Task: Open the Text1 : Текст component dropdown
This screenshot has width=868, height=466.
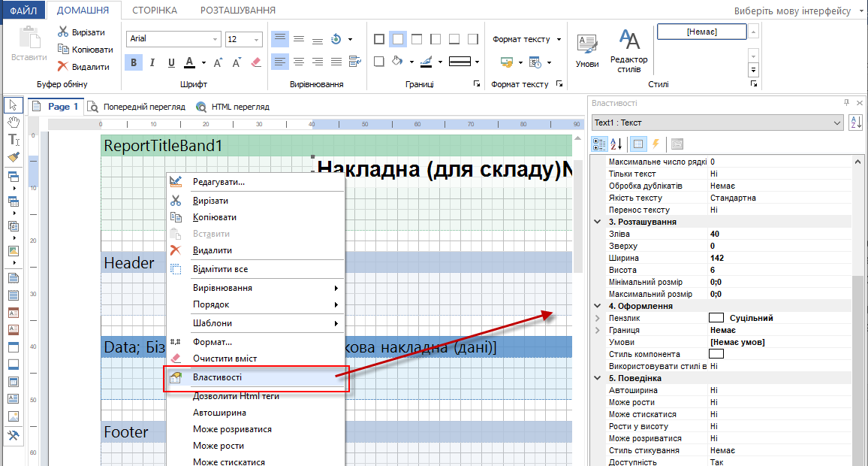Action: pos(837,123)
